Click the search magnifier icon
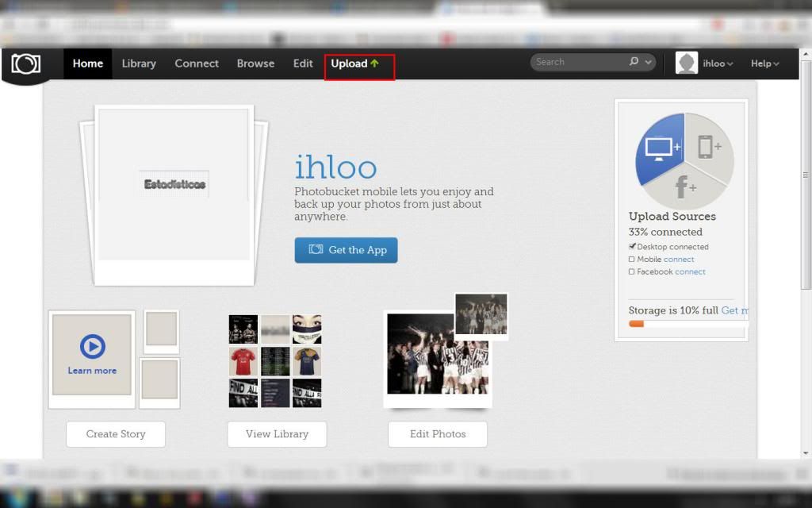This screenshot has height=508, width=812. click(x=634, y=62)
